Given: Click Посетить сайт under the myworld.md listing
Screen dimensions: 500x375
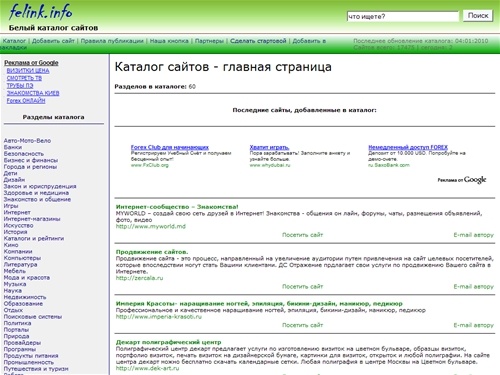Looking at the screenshot, I should tap(303, 235).
